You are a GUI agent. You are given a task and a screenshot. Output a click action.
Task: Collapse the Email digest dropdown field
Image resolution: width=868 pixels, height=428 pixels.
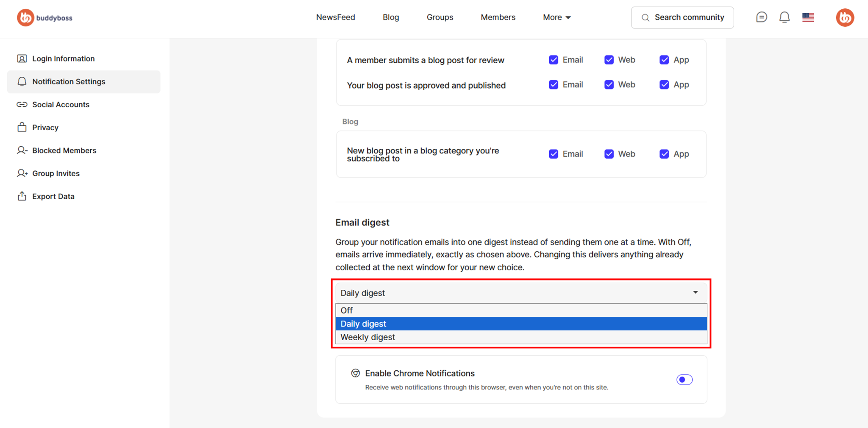(x=521, y=293)
